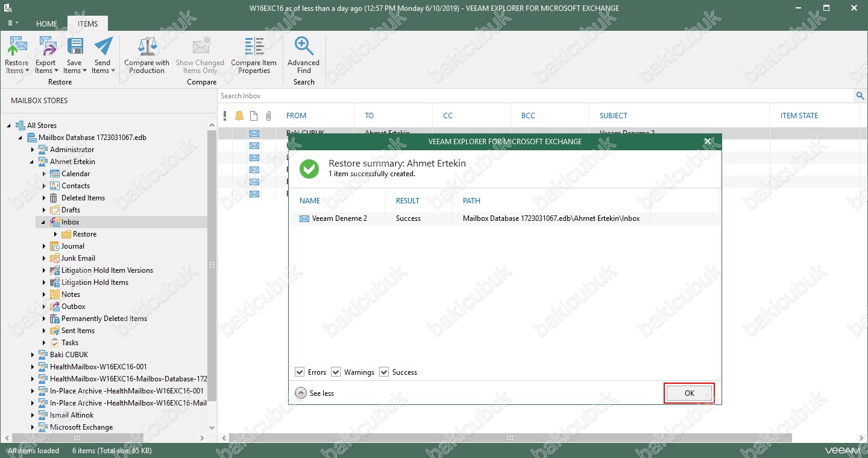The image size is (868, 458).
Task: Select the Junk Email folder icon
Action: (55, 258)
